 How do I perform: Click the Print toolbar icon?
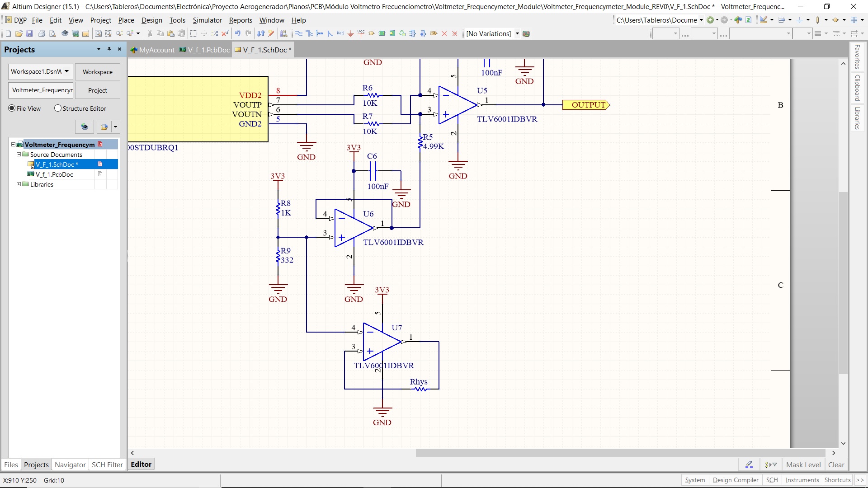[42, 33]
